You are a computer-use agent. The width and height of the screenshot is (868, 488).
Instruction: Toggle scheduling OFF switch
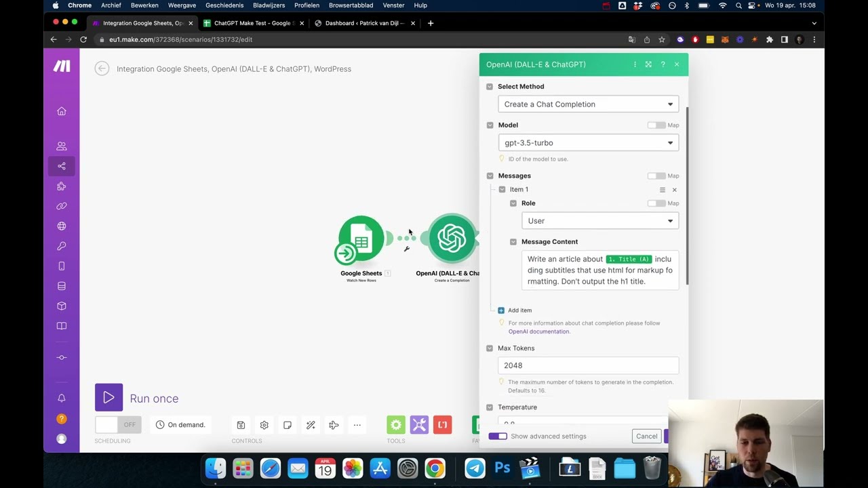click(x=118, y=425)
